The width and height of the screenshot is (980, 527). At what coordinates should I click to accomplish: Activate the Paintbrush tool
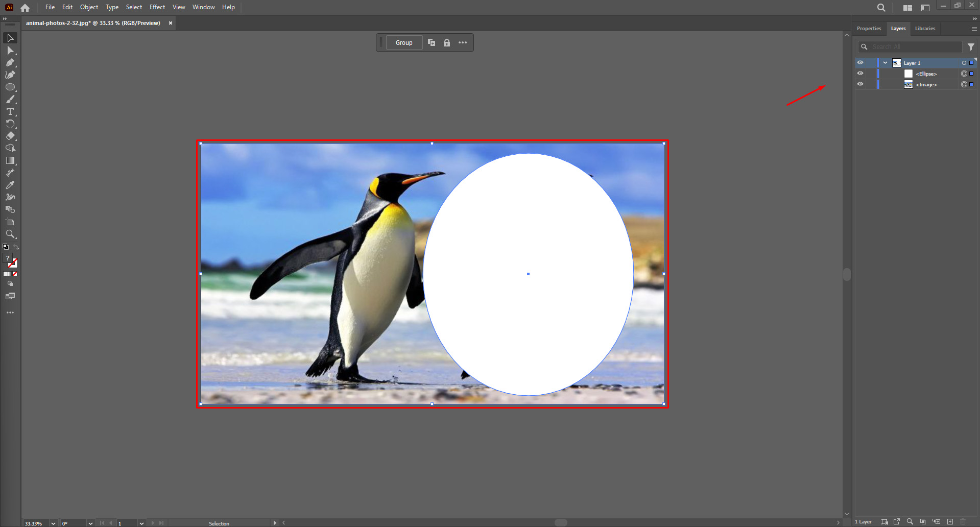click(x=10, y=100)
